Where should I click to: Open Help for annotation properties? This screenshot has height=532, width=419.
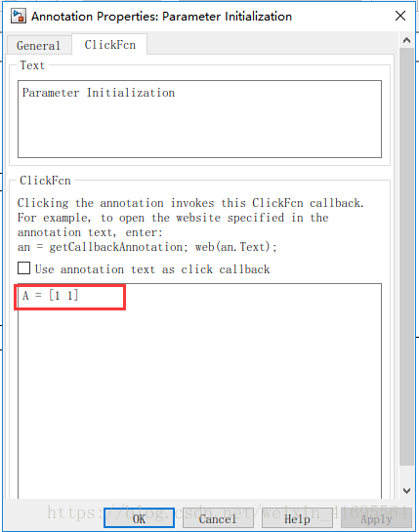pyautogui.click(x=297, y=518)
